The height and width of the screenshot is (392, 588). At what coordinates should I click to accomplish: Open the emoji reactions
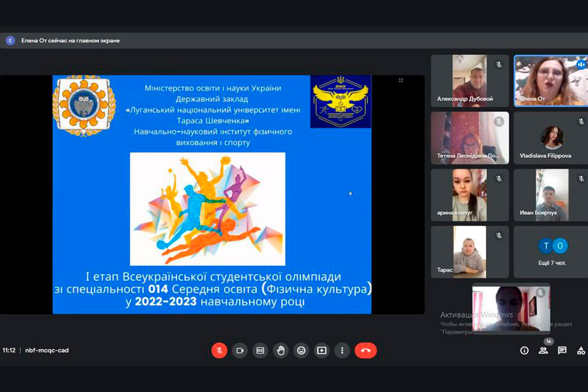[x=301, y=350]
